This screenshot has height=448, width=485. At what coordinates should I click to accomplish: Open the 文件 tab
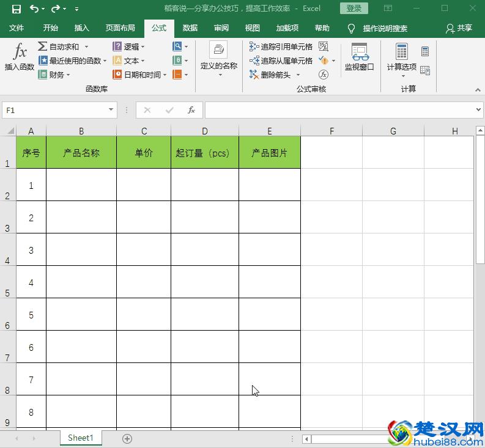click(17, 28)
